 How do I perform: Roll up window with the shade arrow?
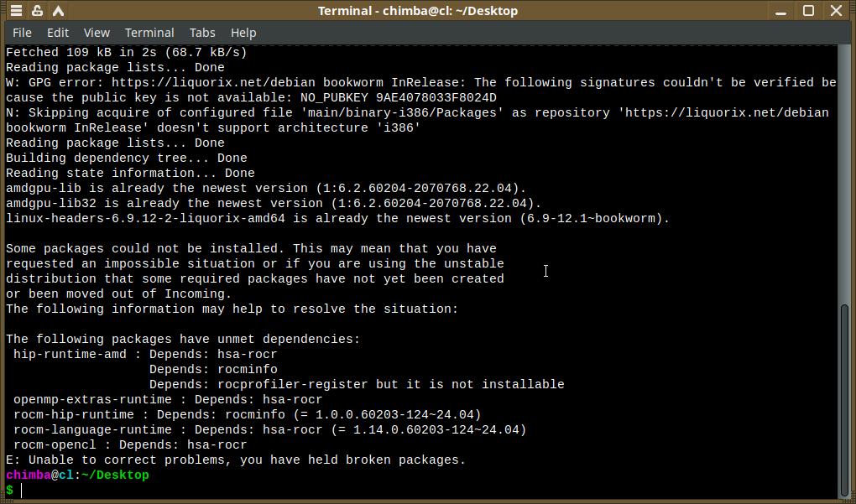pos(60,11)
